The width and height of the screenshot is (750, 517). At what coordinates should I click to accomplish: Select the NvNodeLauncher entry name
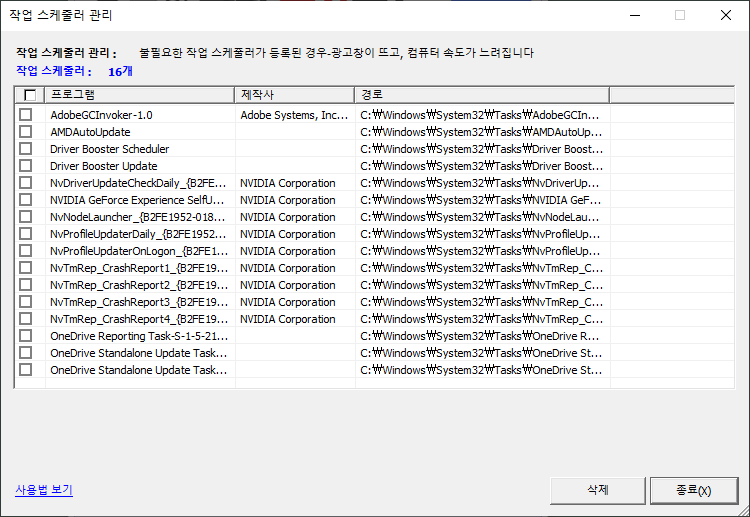[x=138, y=217]
